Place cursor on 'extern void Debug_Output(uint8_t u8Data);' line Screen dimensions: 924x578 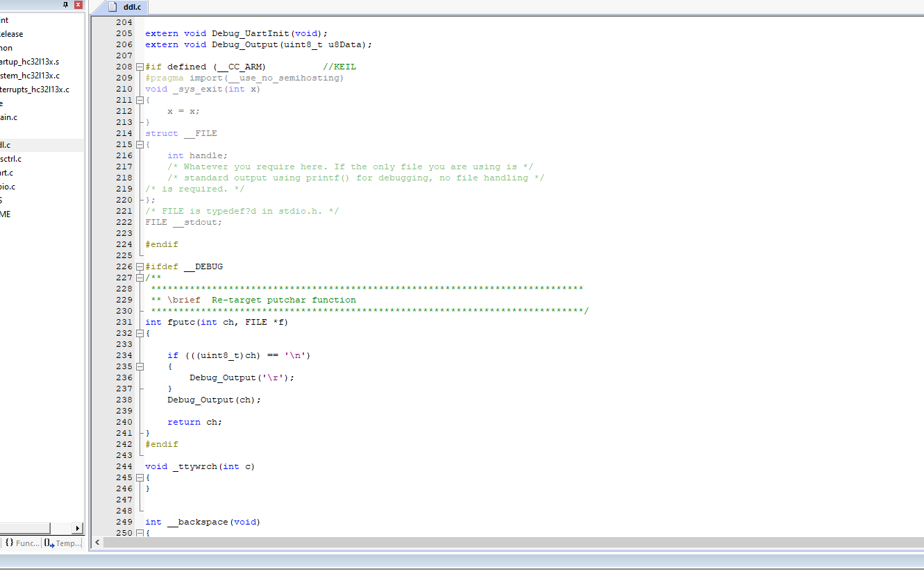coord(259,44)
